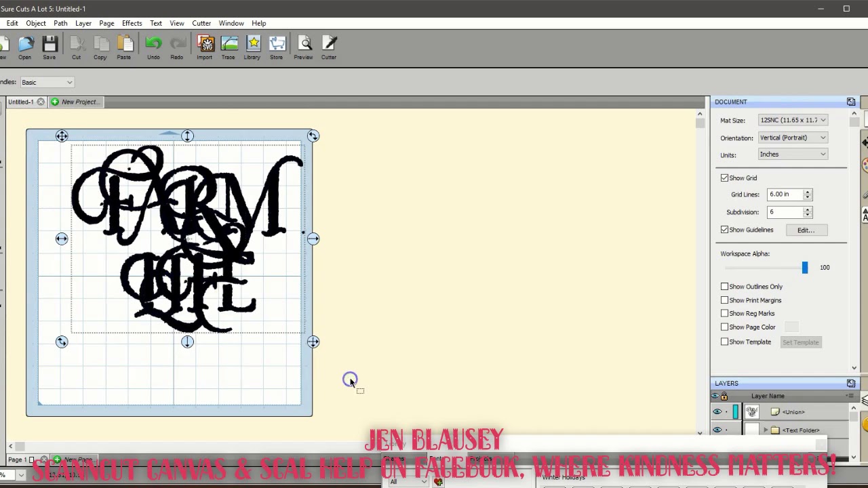Click the top-center height resize handle
The image size is (868, 488).
[187, 136]
